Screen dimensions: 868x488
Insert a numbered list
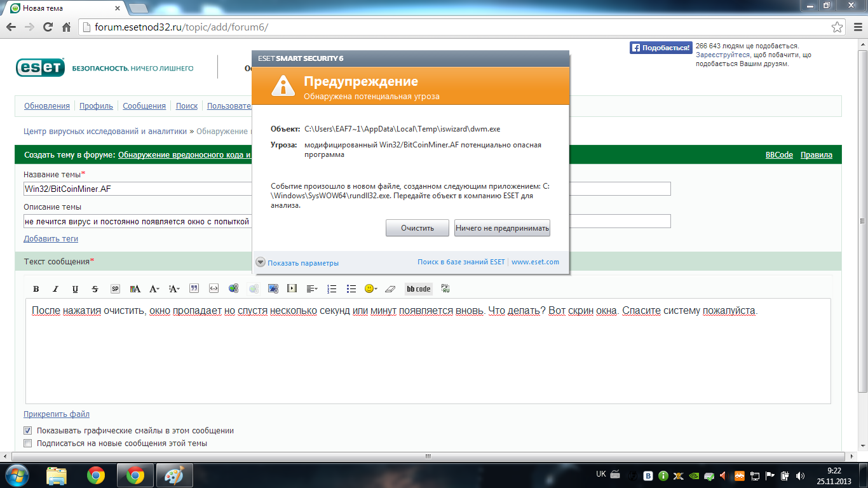[332, 288]
